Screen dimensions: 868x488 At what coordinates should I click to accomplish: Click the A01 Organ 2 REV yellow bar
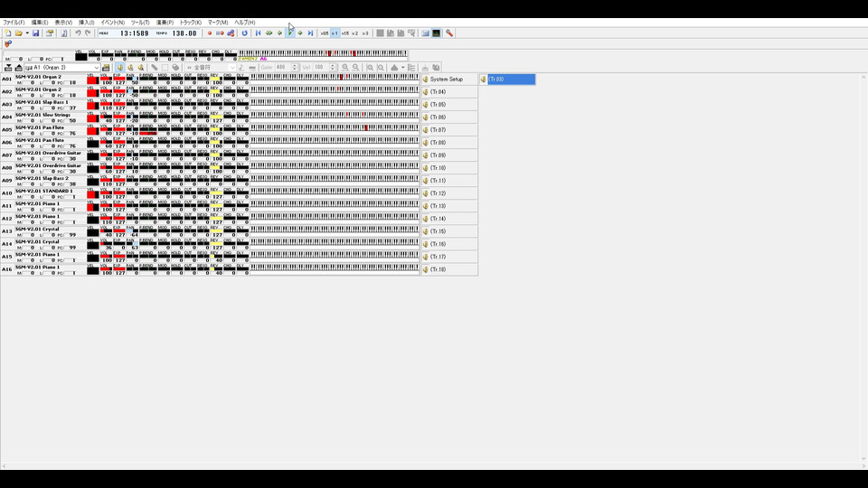[216, 80]
